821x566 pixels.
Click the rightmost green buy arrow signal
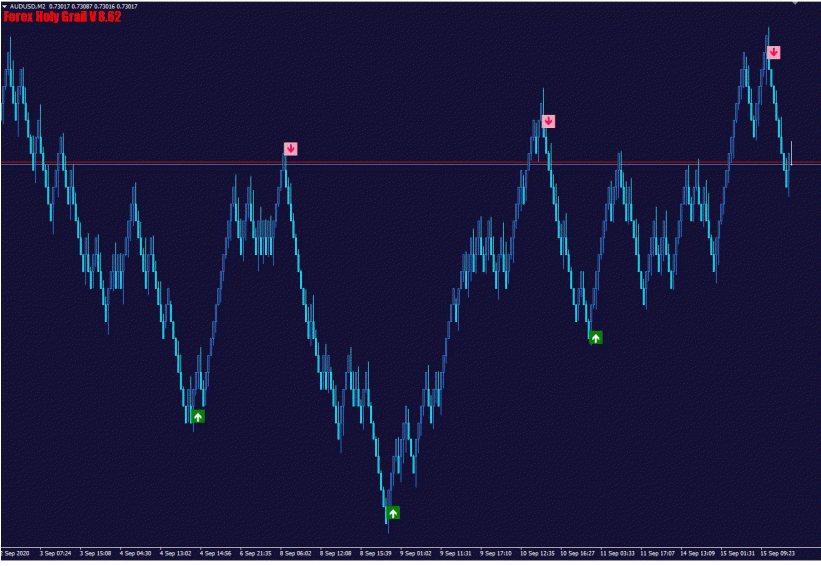coord(596,338)
